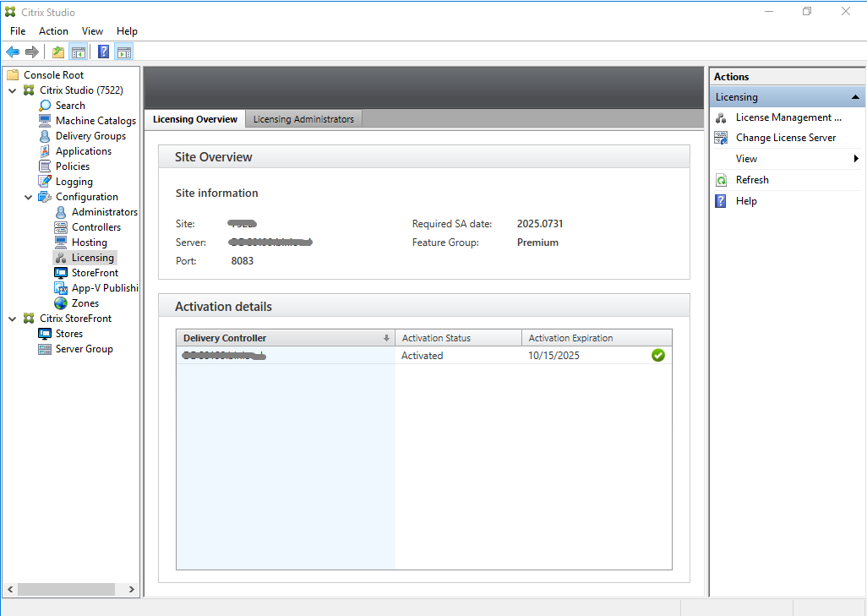Collapse the Configuration tree node
The image size is (867, 616).
[x=28, y=197]
